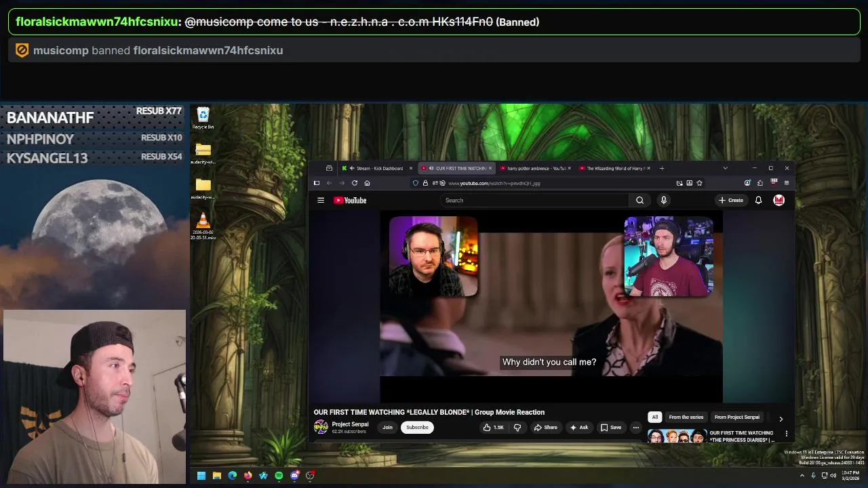Share the video via Share button
The width and height of the screenshot is (868, 488).
point(545,428)
